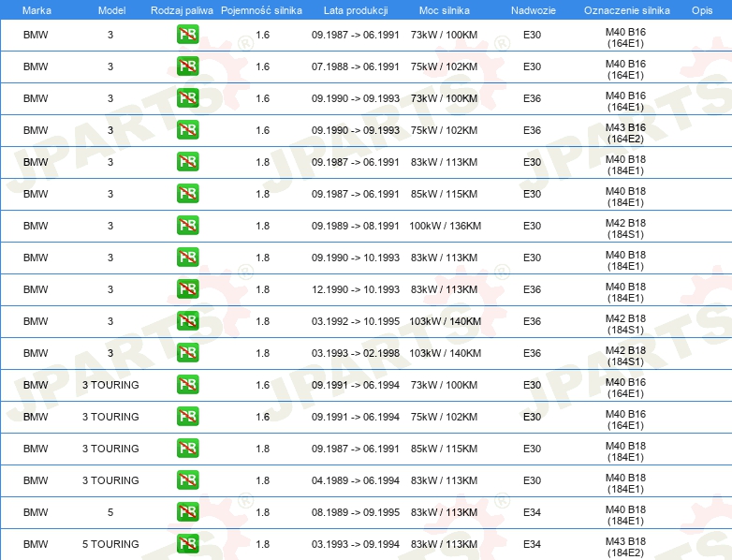Viewport: 732px width, 560px height.
Task: Click the Nadwozie column header
Action: (x=534, y=10)
